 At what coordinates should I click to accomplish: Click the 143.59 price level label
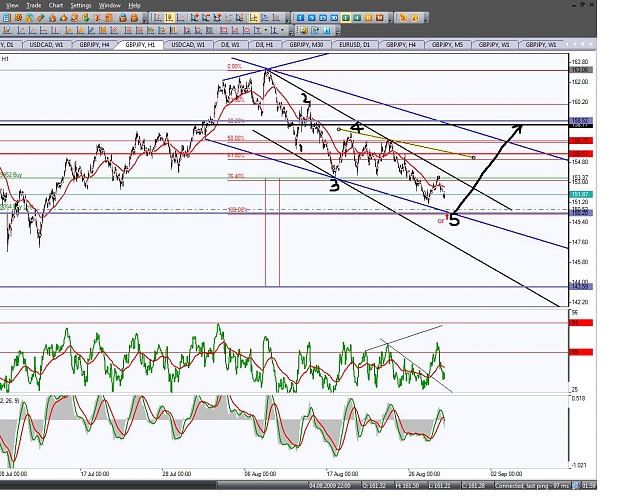coord(581,286)
